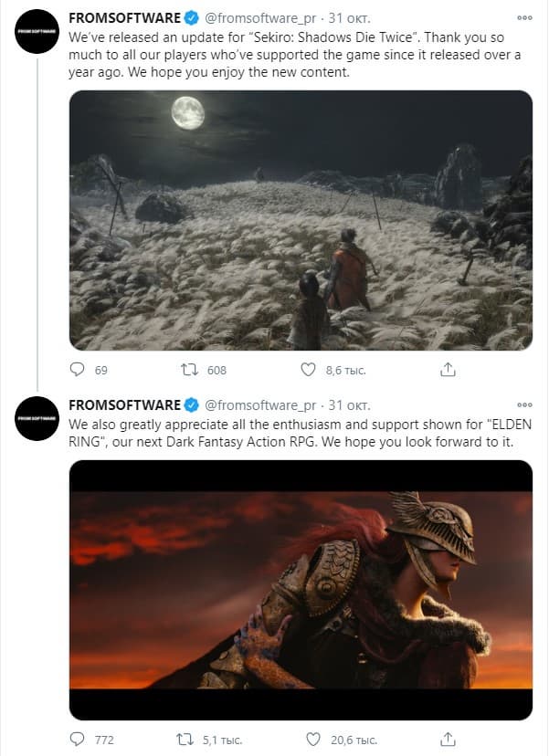Open more options on Sekiro tweet

(x=524, y=17)
